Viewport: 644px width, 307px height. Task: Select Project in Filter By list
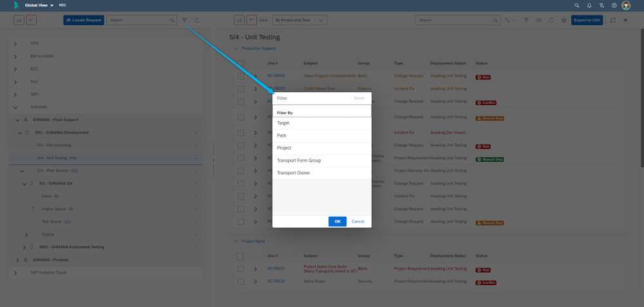pos(322,148)
